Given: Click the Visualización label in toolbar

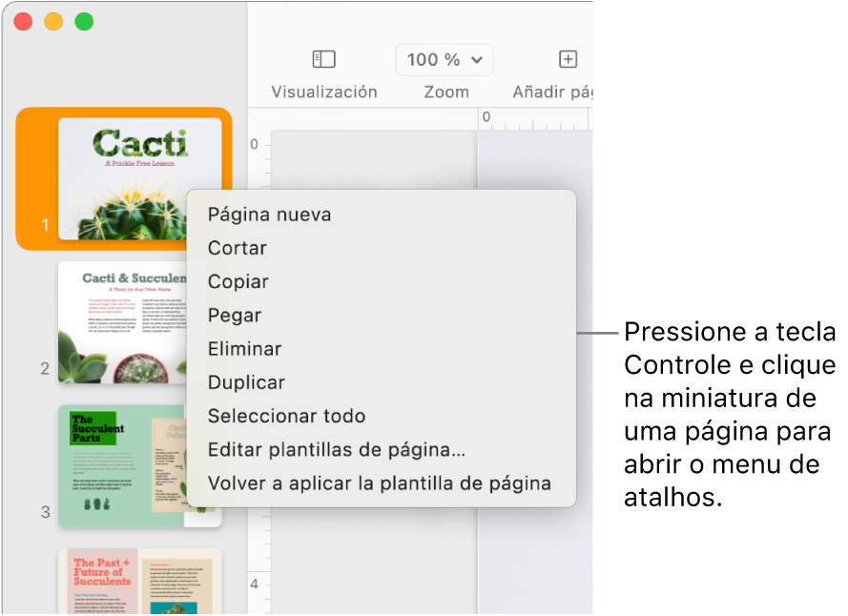Looking at the screenshot, I should [324, 92].
